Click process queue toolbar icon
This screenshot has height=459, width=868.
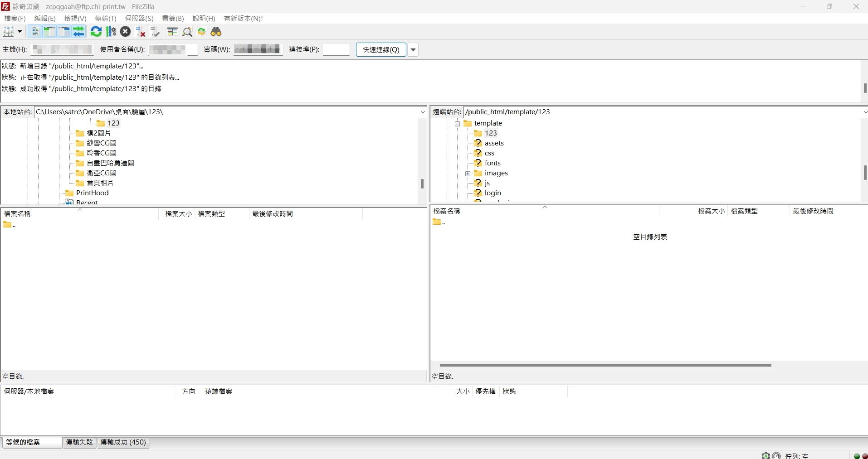tap(111, 32)
